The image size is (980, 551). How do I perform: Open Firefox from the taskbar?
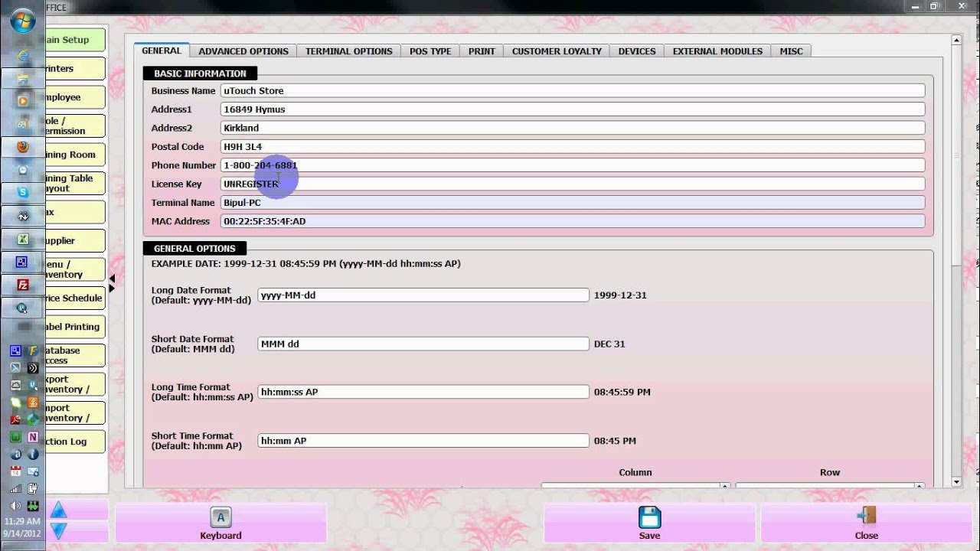22,147
